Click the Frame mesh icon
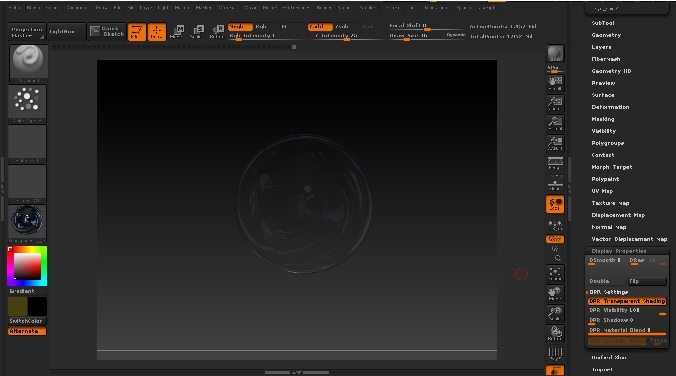Image resolution: width=676 pixels, height=376 pixels. point(555,273)
